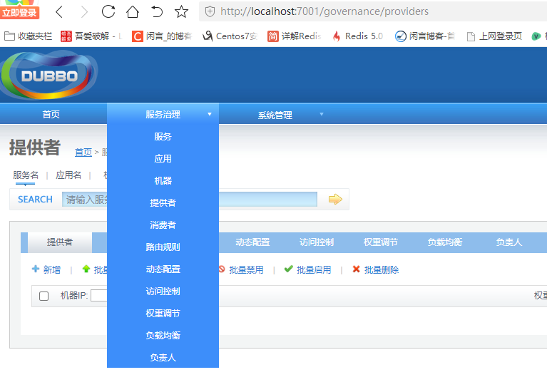Click the 机器IP filter input box

[x=99, y=295]
